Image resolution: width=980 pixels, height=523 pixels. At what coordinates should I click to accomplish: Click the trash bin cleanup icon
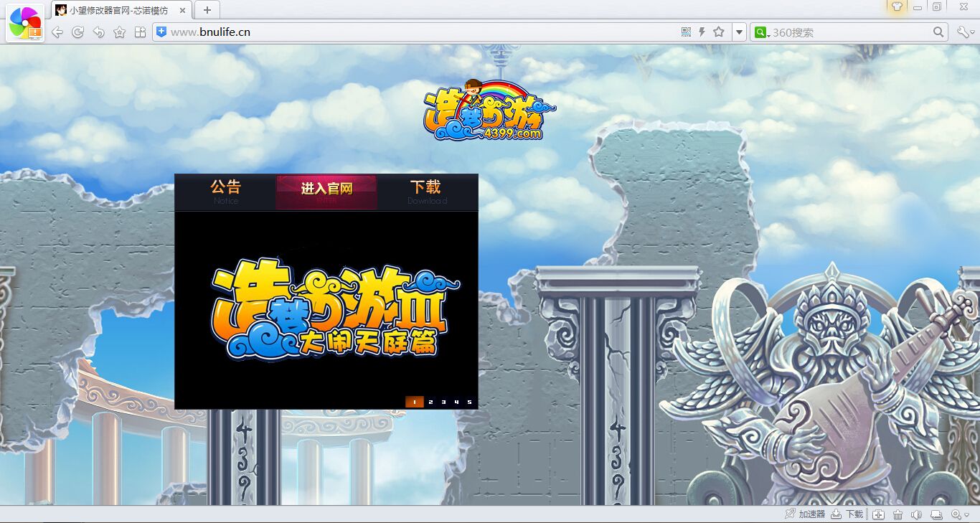coord(897,514)
